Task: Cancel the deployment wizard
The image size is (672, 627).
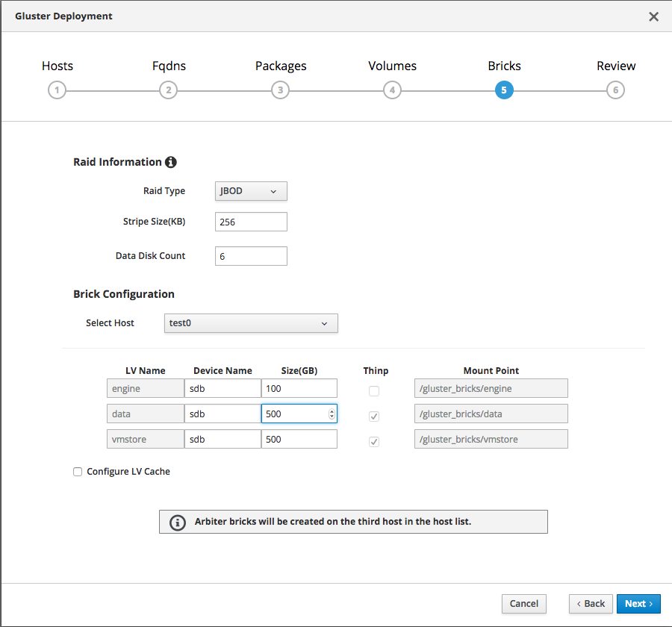Action: tap(523, 604)
